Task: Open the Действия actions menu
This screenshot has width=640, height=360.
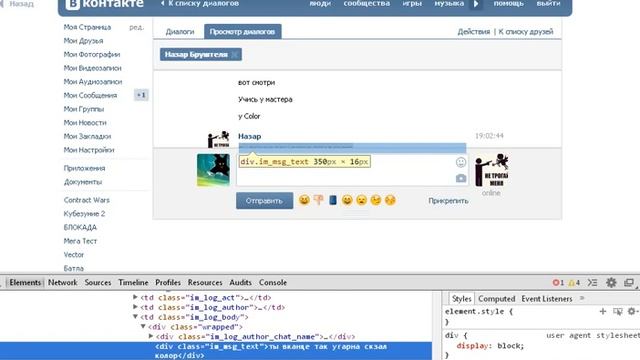Action: [x=473, y=32]
